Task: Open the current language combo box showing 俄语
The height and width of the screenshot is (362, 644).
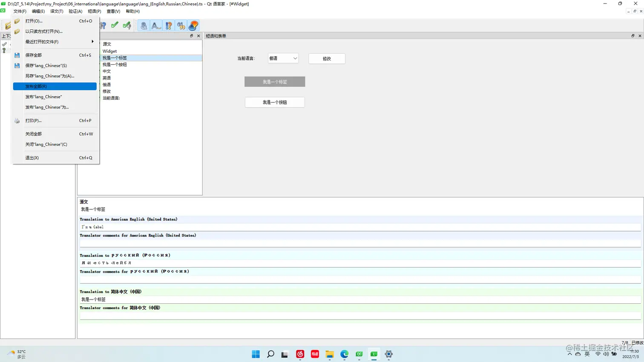Action: 283,58
